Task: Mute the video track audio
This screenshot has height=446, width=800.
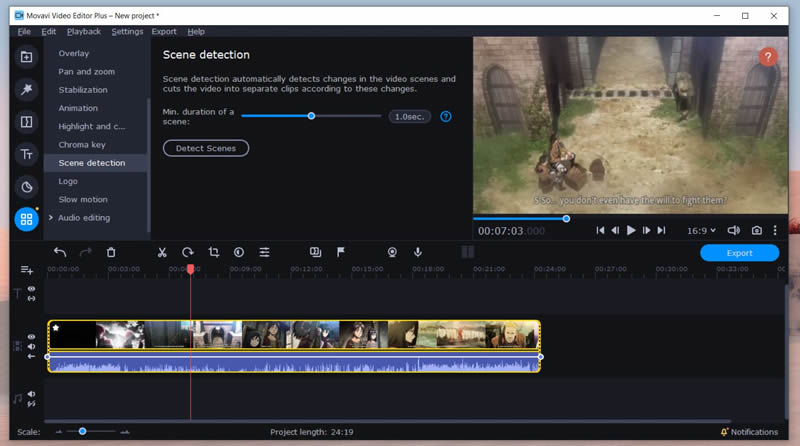Action: (x=31, y=346)
